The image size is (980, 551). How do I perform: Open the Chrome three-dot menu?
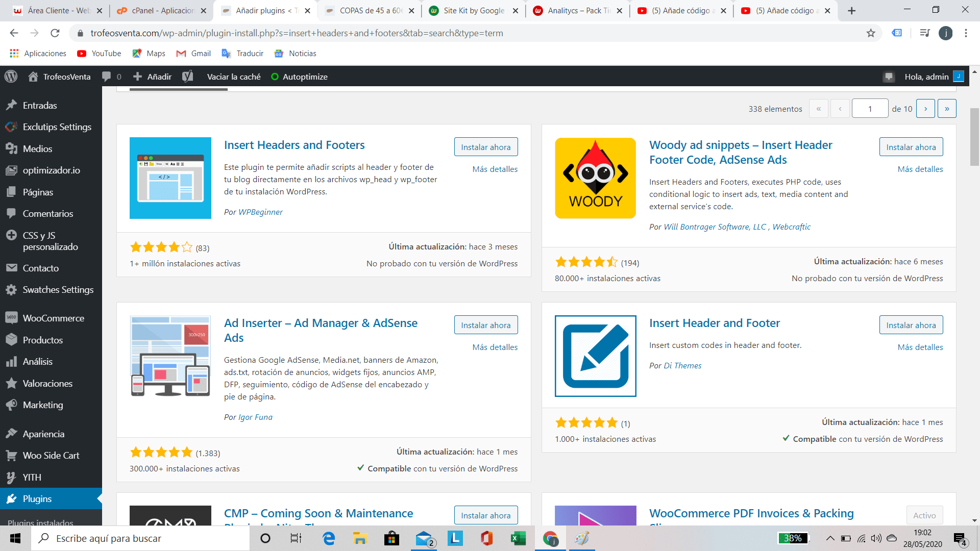click(966, 33)
